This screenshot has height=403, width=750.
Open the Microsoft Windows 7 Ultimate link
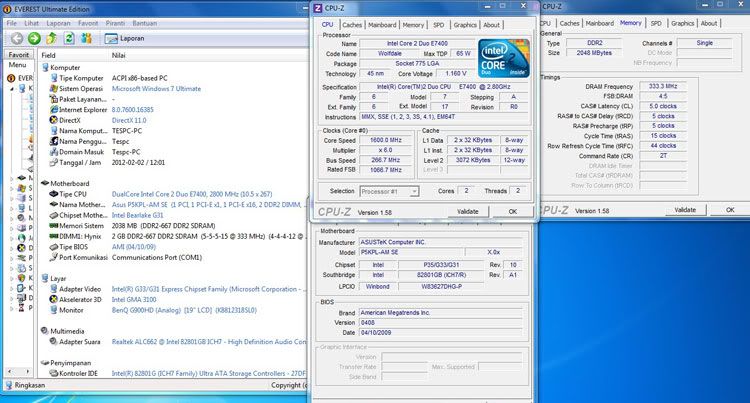coord(156,88)
